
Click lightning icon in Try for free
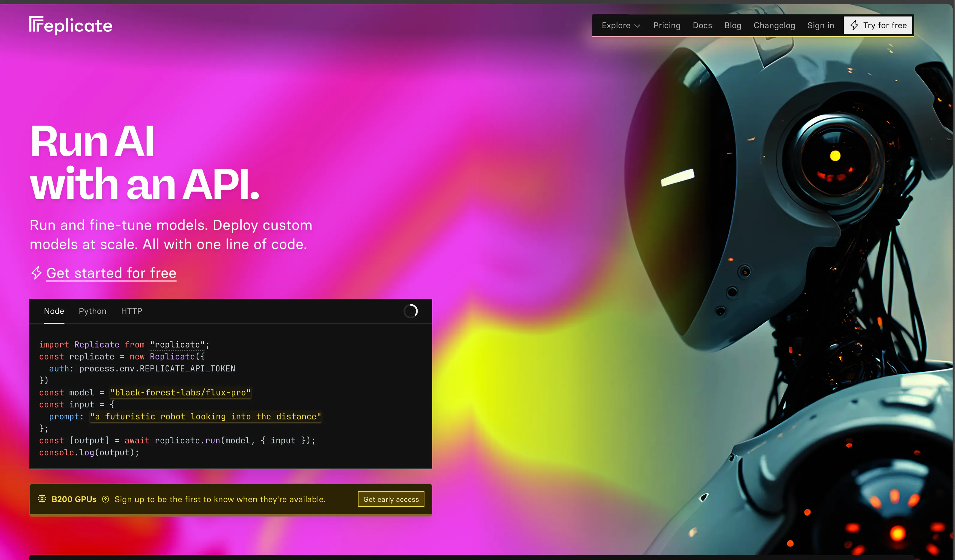tap(854, 25)
